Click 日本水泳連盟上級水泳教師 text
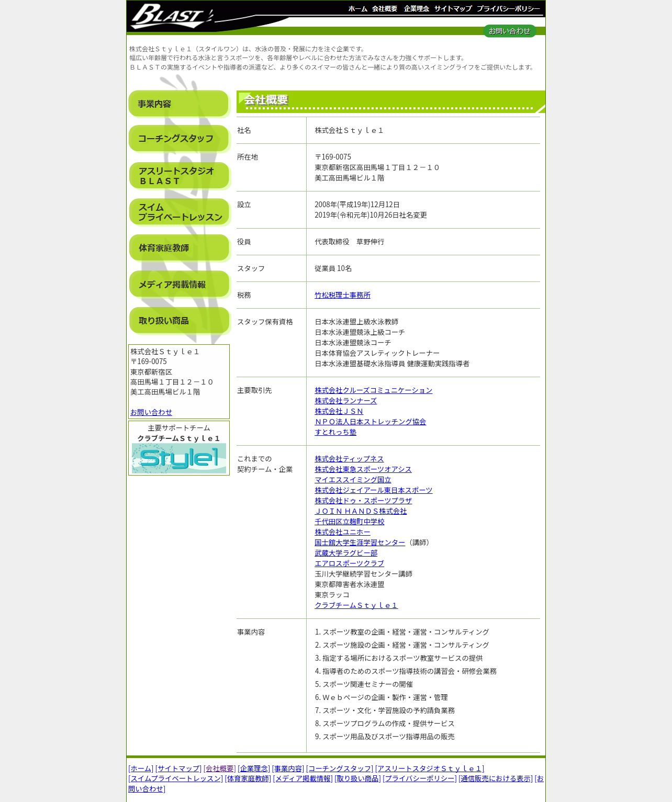This screenshot has height=802, width=672. [356, 322]
